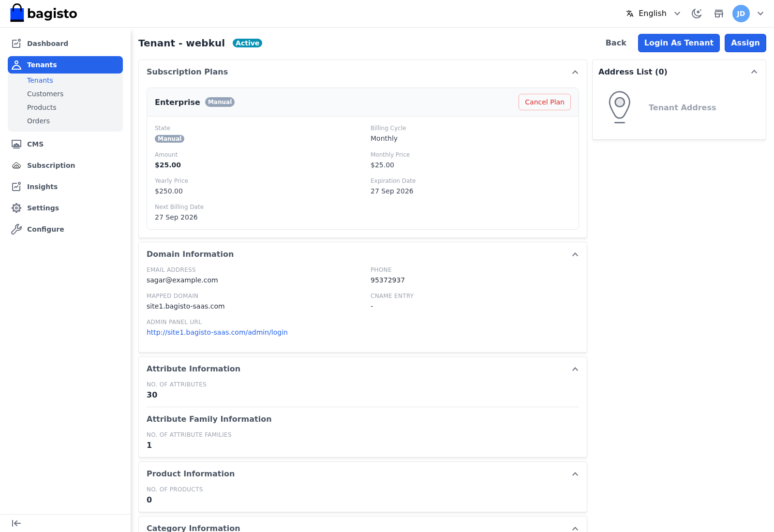Screen dimensions: 774x532
Task: Click the Configure wrench icon
Action: (16, 229)
